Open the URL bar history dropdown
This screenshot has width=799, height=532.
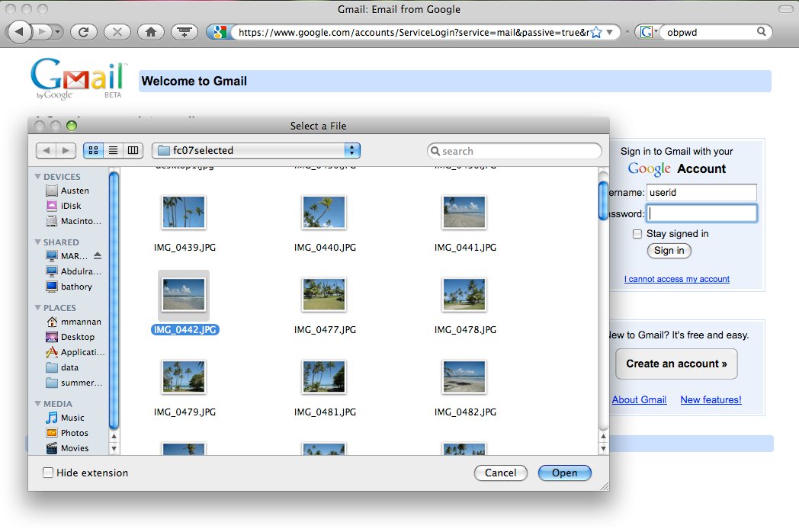click(x=609, y=32)
